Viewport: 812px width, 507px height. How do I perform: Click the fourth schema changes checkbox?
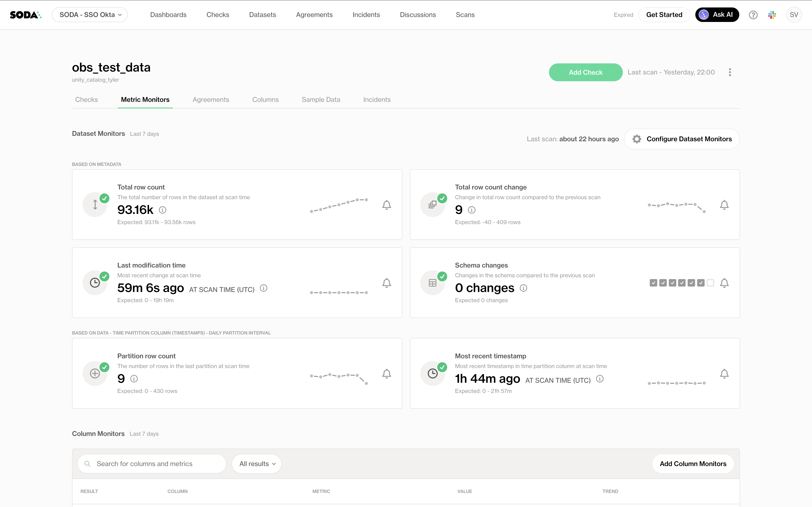pos(681,283)
